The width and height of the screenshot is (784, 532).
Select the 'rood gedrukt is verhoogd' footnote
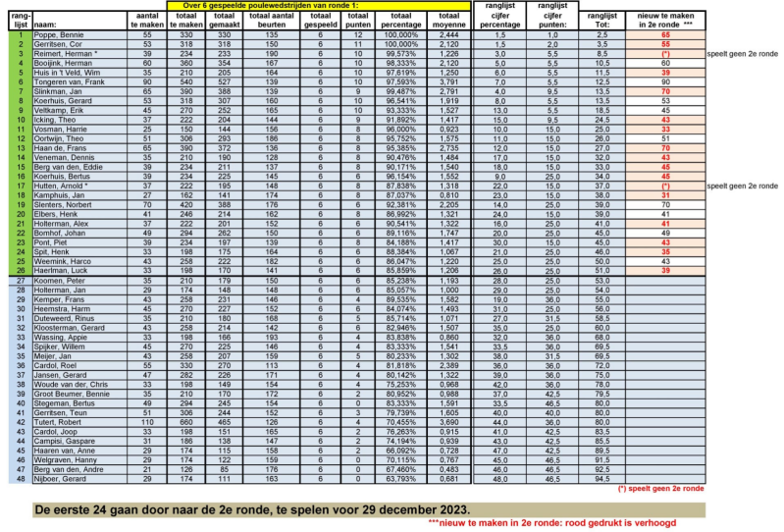[x=552, y=523]
